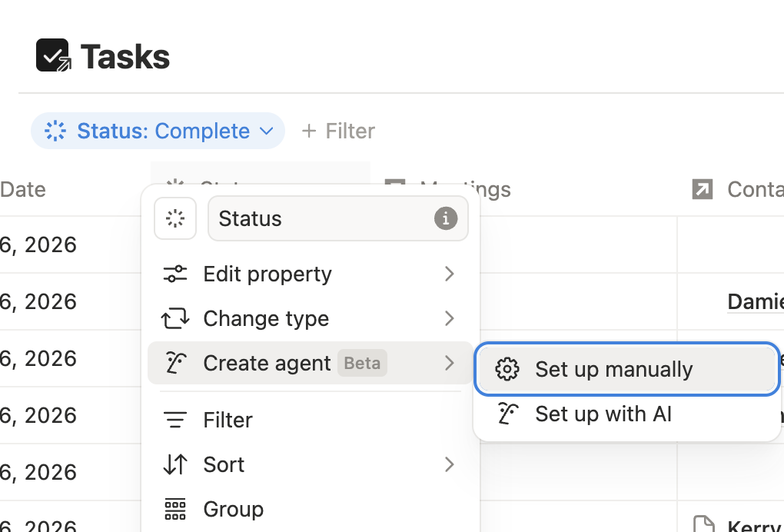
Task: Open the Status: Complete filter dropdown
Action: [157, 131]
